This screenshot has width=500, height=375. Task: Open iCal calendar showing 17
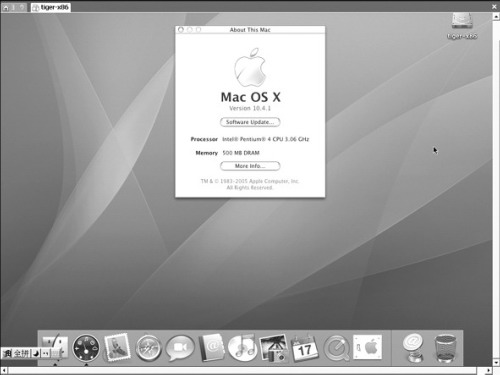click(x=304, y=348)
